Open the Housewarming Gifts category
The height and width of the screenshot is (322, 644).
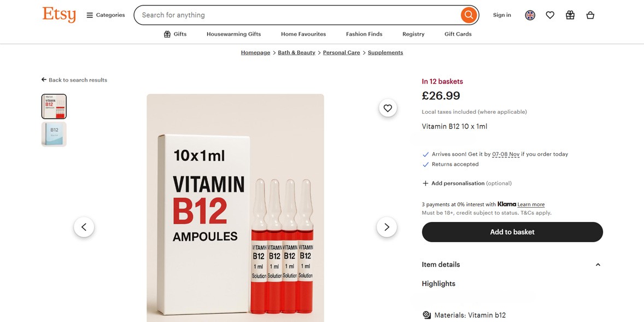coord(234,34)
